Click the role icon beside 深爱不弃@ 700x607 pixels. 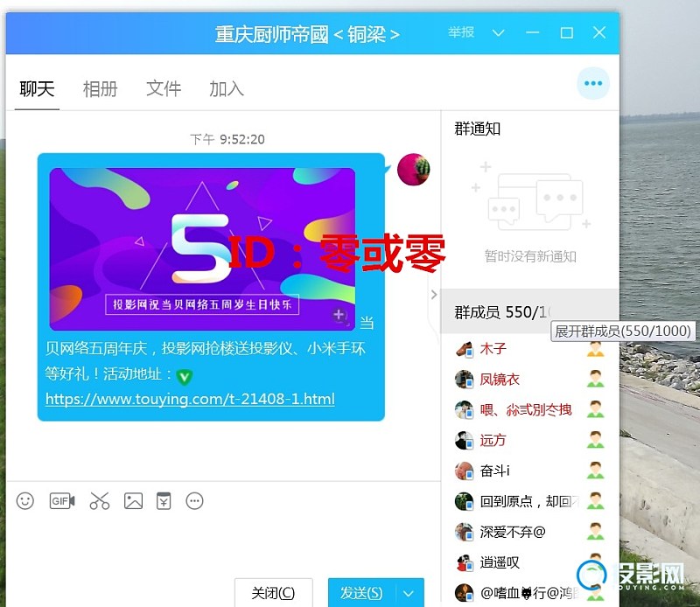pyautogui.click(x=596, y=531)
